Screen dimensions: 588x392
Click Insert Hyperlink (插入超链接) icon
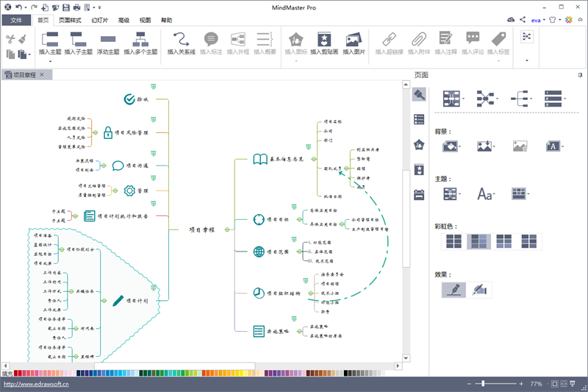[390, 39]
